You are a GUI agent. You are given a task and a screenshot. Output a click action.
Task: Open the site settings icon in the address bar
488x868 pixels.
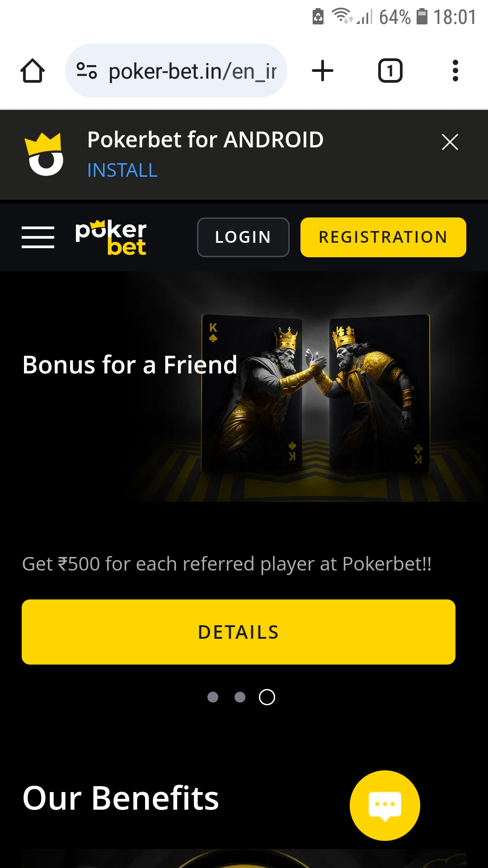[87, 71]
